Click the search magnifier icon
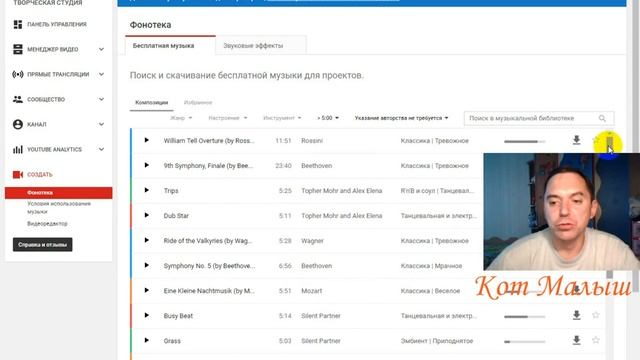Viewport: 640px width, 360px height. coord(602,118)
